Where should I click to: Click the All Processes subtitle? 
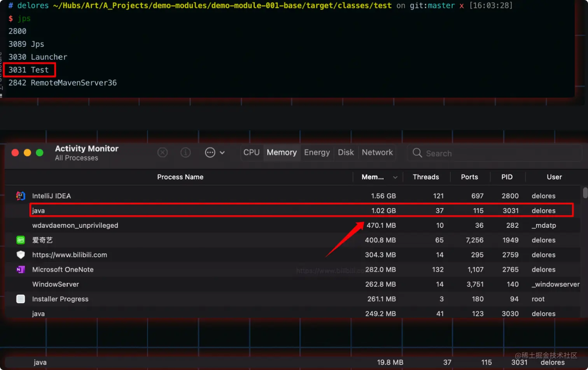77,158
